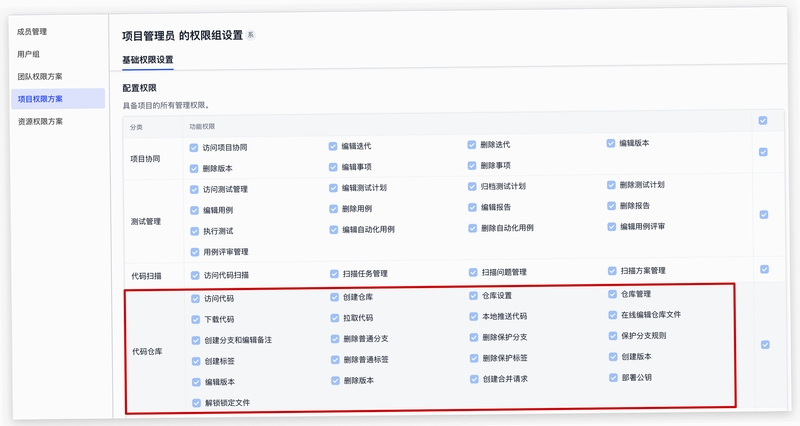Toggle the 在线编辑仓库文件 checkbox
This screenshot has height=426, width=800.
point(613,315)
